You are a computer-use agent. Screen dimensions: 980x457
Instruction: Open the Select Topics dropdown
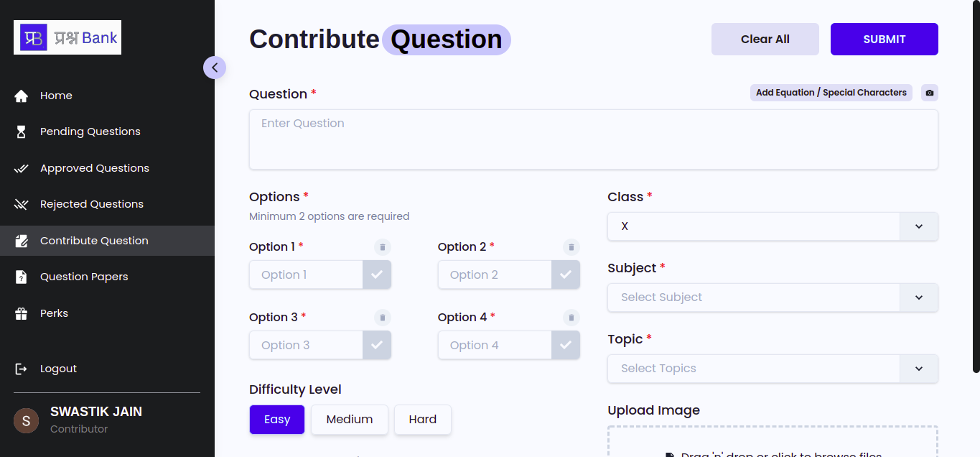(x=773, y=369)
